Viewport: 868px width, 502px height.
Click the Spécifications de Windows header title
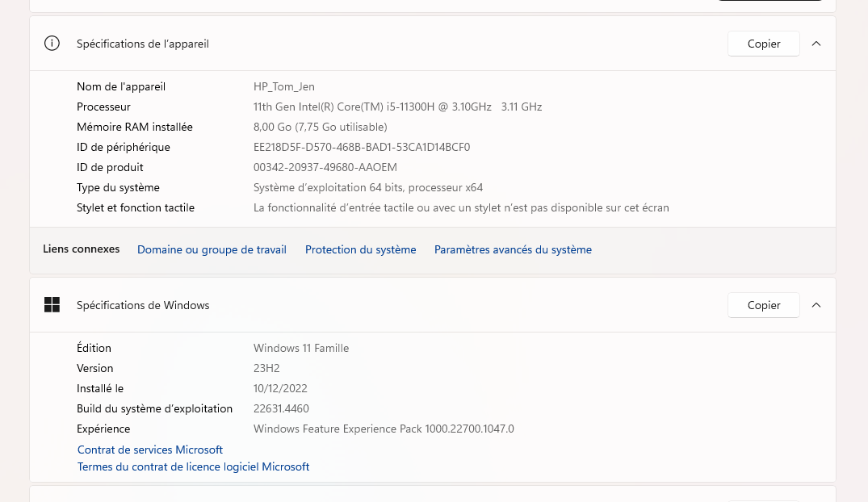point(143,305)
